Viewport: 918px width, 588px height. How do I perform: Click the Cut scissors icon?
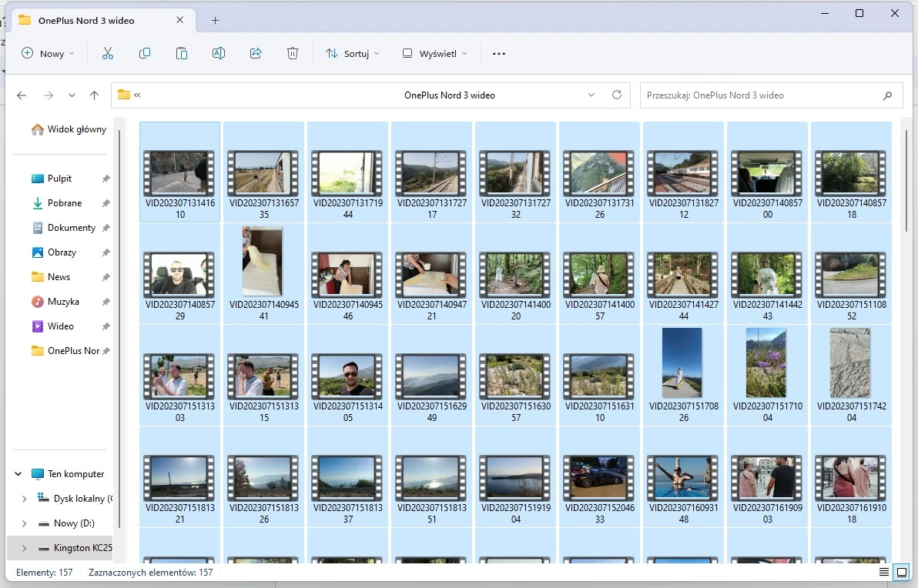coord(108,53)
